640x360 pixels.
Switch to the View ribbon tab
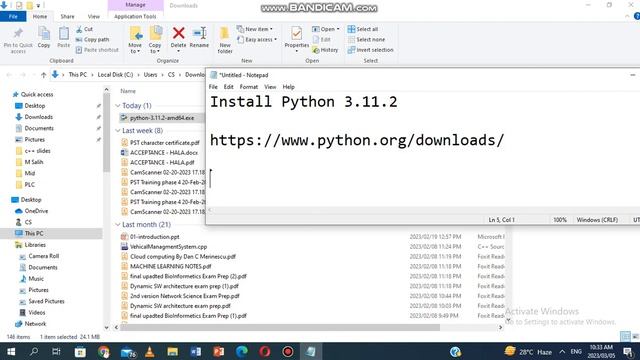[x=93, y=17]
